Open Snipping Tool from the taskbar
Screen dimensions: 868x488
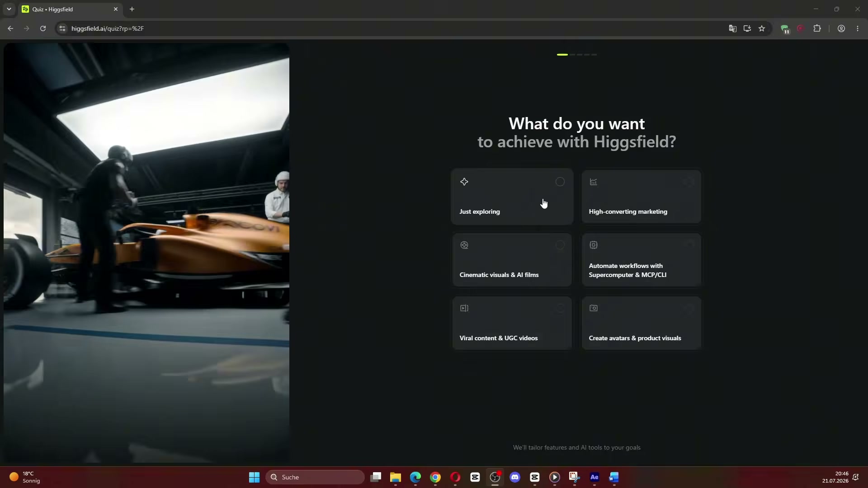(x=575, y=477)
